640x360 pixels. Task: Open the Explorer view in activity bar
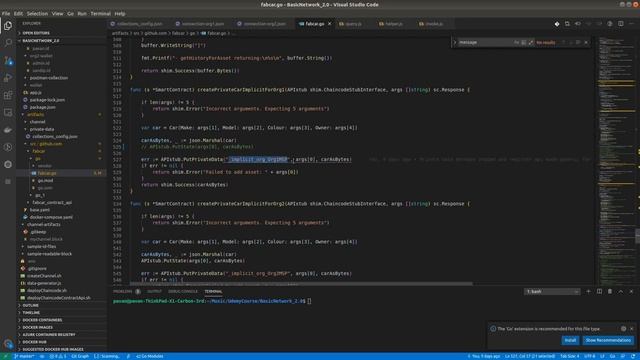tap(8, 26)
